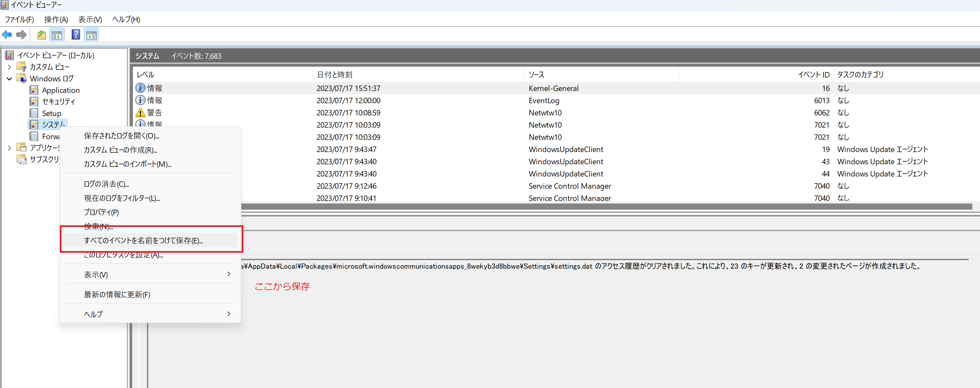Image resolution: width=980 pixels, height=388 pixels.
Task: Open the blue Help book icon
Action: pyautogui.click(x=76, y=35)
